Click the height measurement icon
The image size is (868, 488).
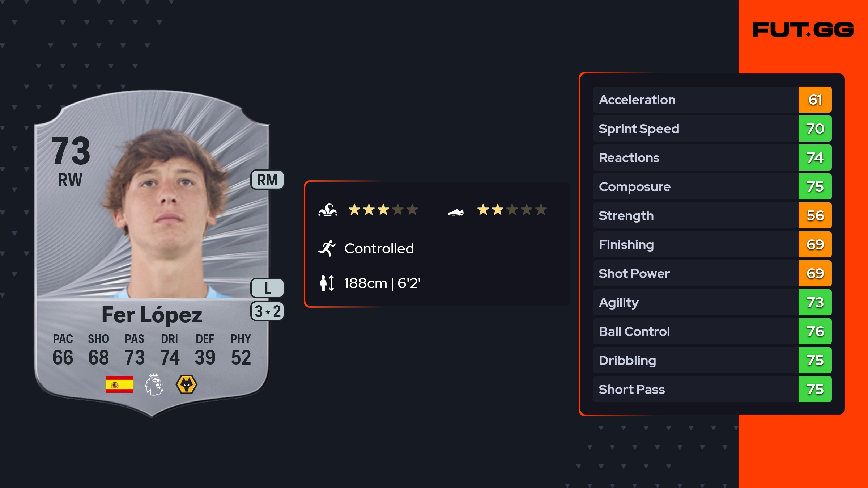327,283
